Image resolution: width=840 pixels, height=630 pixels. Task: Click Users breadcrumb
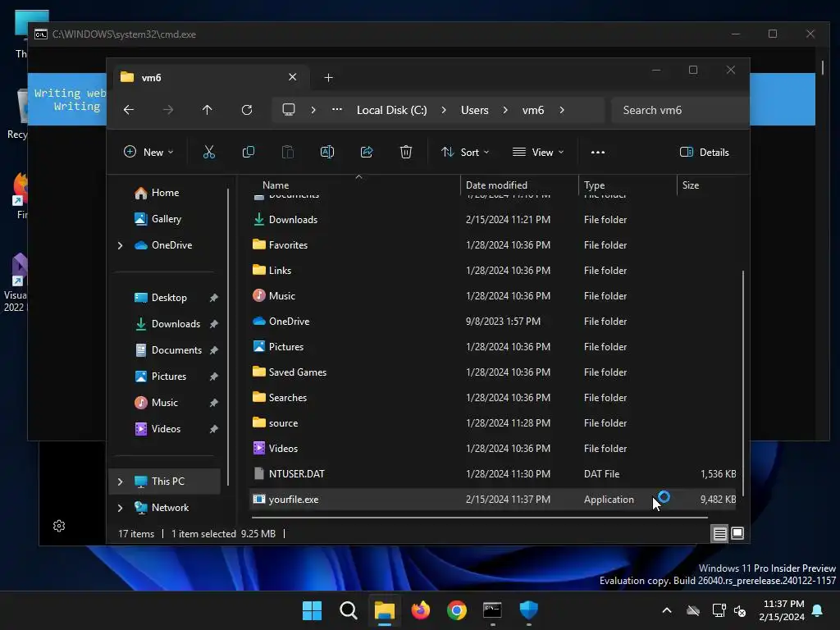tap(475, 110)
